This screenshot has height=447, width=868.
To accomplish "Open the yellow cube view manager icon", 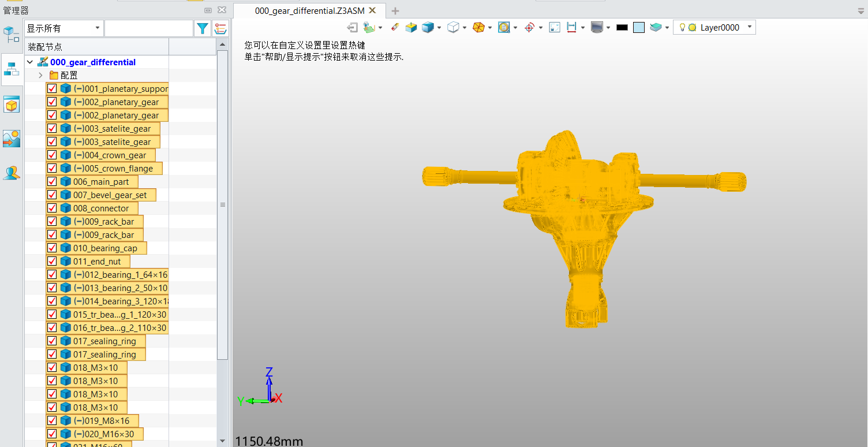I will (12, 105).
